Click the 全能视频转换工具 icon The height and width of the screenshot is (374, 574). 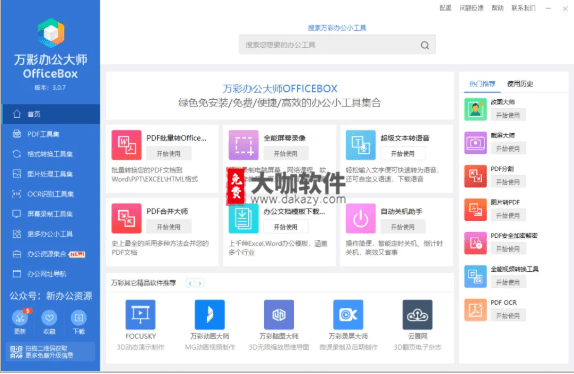[x=476, y=276]
